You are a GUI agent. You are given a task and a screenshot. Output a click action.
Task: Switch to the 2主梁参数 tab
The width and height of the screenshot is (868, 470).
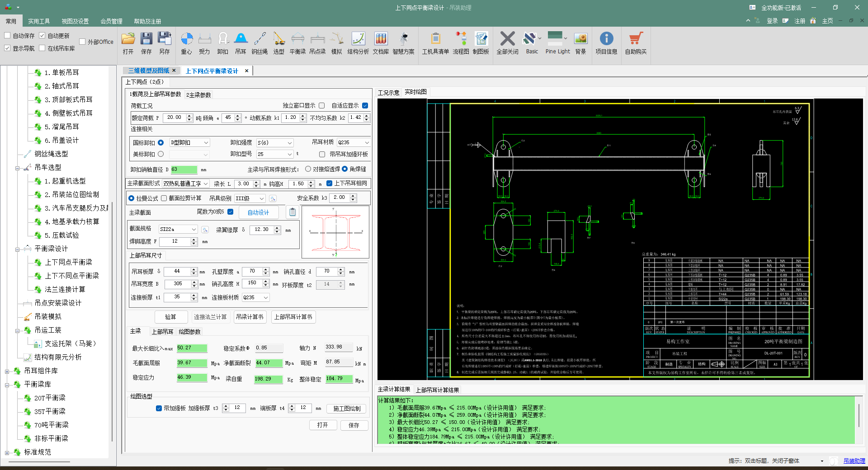point(198,95)
